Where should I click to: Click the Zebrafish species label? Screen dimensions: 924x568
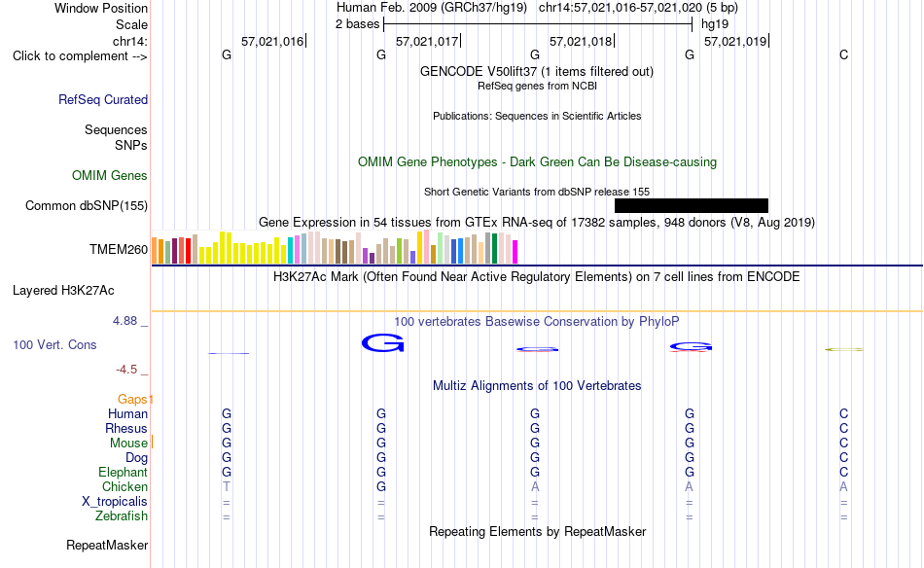[122, 515]
